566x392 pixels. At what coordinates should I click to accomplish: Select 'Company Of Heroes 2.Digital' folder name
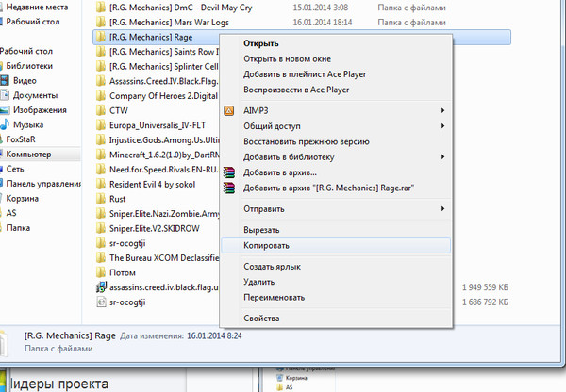tap(163, 96)
